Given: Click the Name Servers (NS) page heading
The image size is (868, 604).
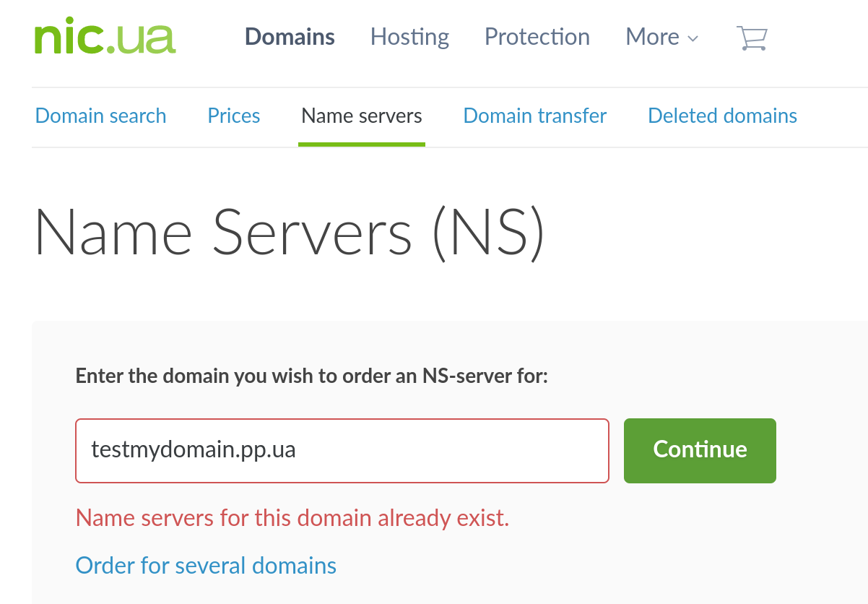Looking at the screenshot, I should point(289,233).
